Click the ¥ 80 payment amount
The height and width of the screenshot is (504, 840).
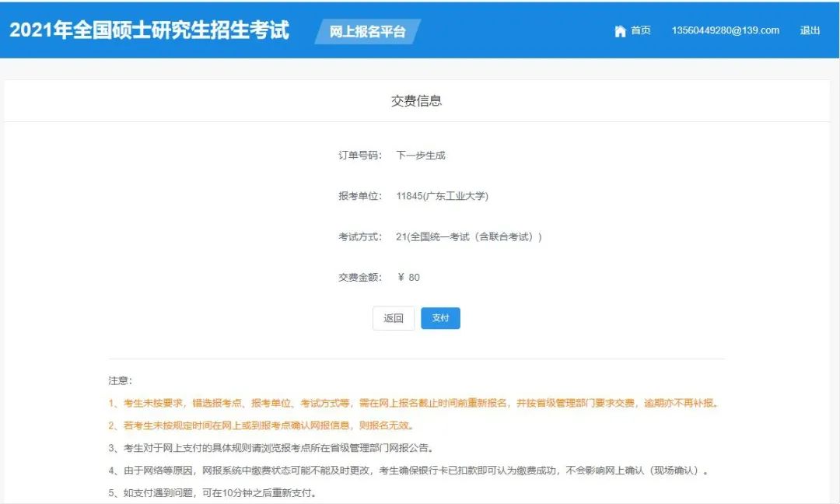coord(408,278)
